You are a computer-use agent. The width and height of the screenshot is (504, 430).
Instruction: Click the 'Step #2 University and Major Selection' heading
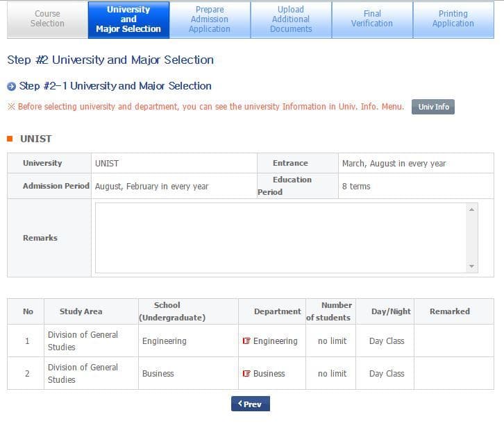(110, 60)
